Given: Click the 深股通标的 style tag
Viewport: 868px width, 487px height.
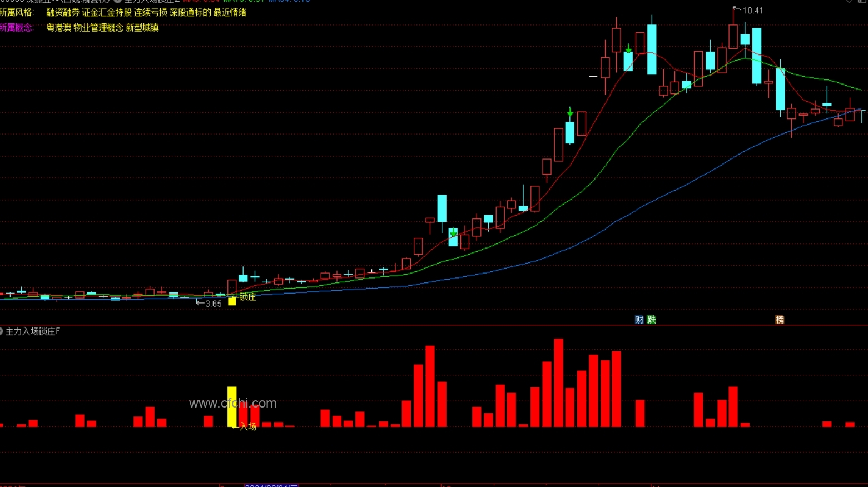Looking at the screenshot, I should (x=190, y=12).
